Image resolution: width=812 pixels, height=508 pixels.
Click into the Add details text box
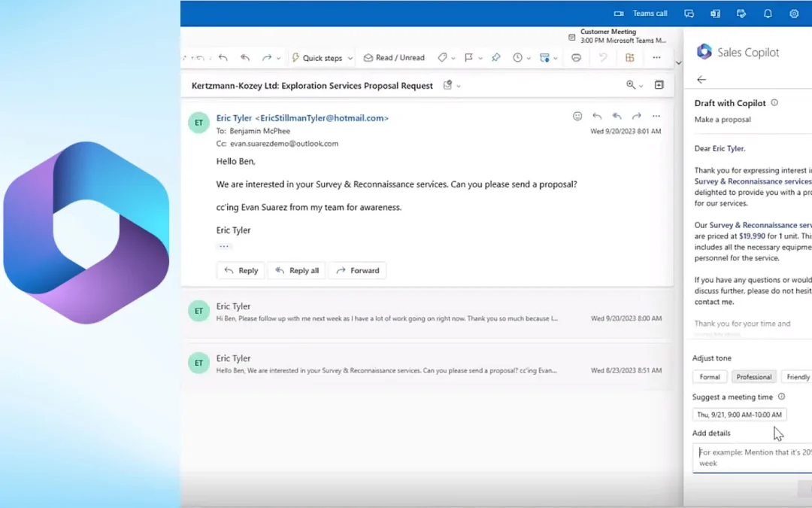(753, 458)
